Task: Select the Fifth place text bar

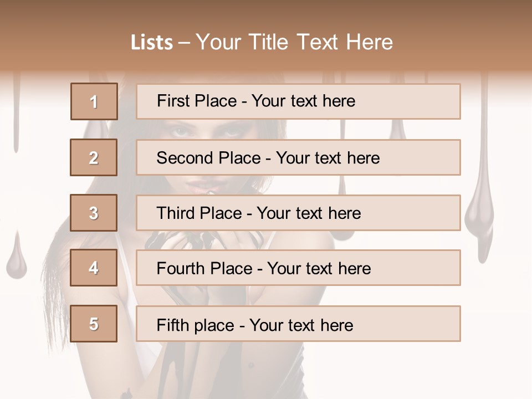Action: point(298,324)
